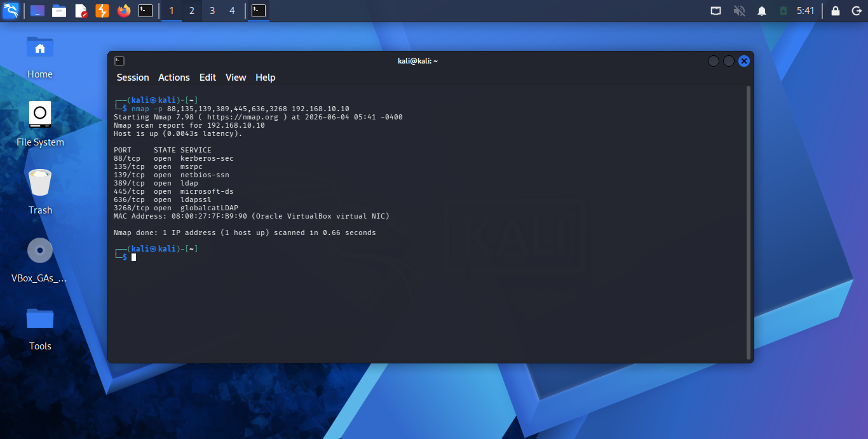Open the Actions menu in terminal
Screen dimensions: 868x439
(x=174, y=78)
